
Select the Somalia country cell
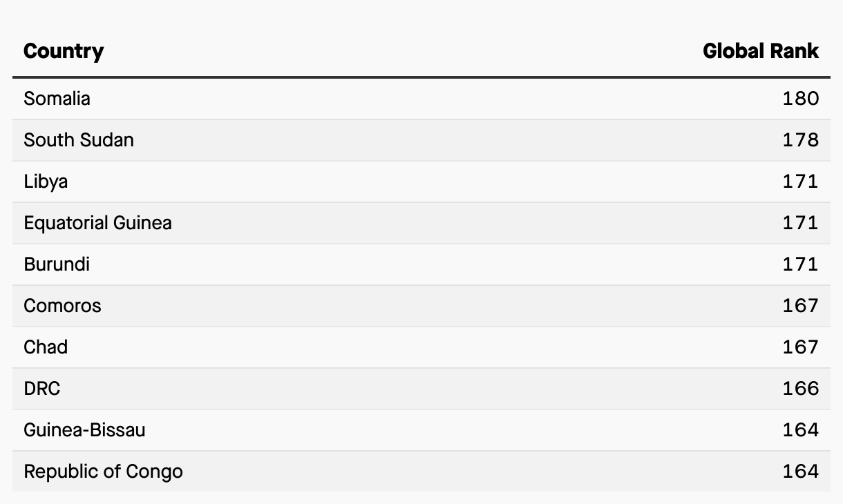(57, 99)
